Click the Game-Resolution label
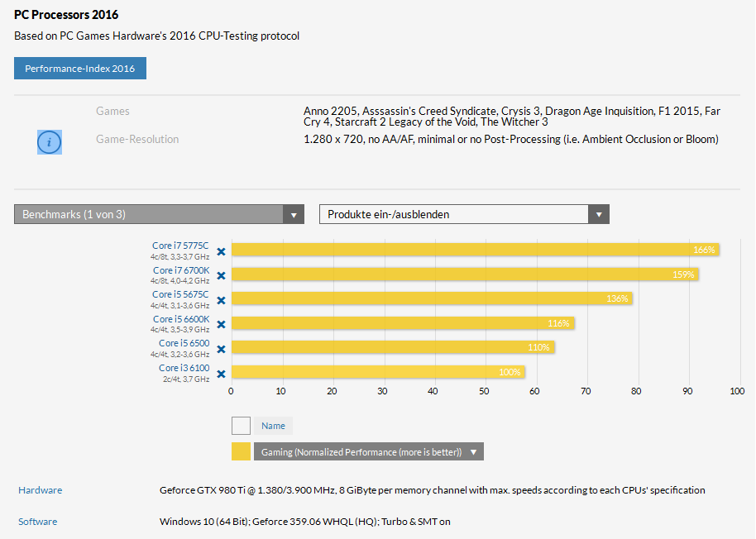756x539 pixels. click(x=137, y=139)
